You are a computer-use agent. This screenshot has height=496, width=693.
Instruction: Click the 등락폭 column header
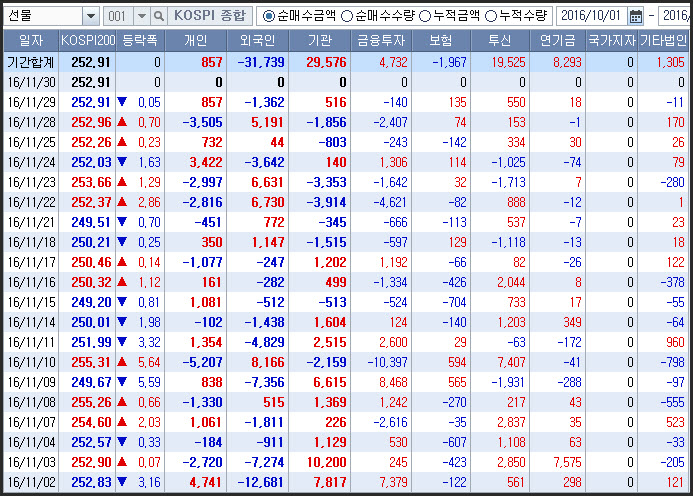point(140,41)
